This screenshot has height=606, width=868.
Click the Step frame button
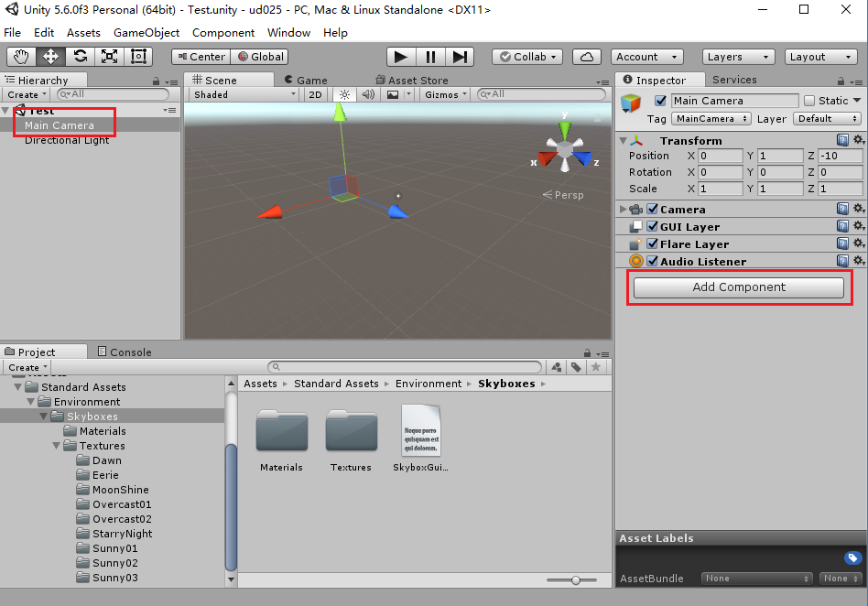pos(460,57)
